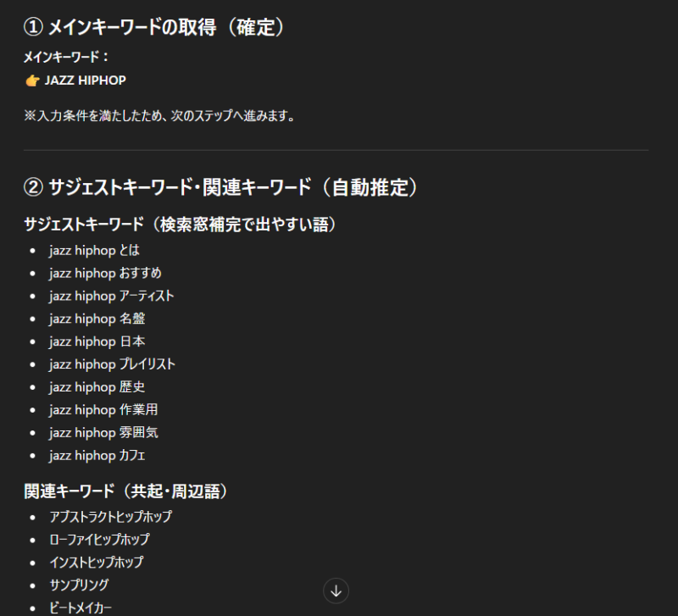Click the 'jazz hiphop 名盤' suggestion
This screenshot has width=678, height=616.
97,319
